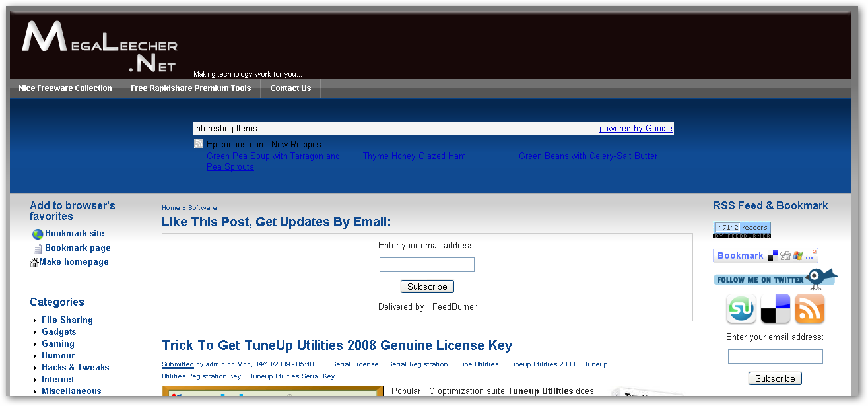
Task: Expand the File-Sharing category arrow
Action: [x=35, y=320]
